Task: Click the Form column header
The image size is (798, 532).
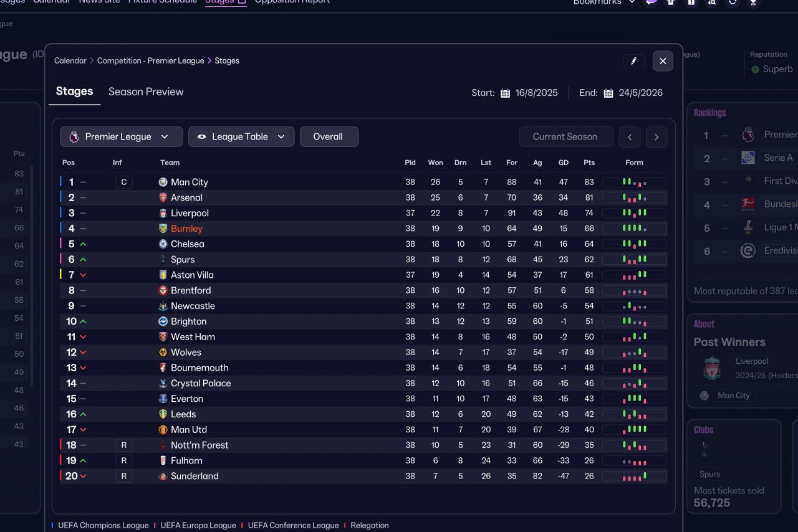Action: [634, 163]
